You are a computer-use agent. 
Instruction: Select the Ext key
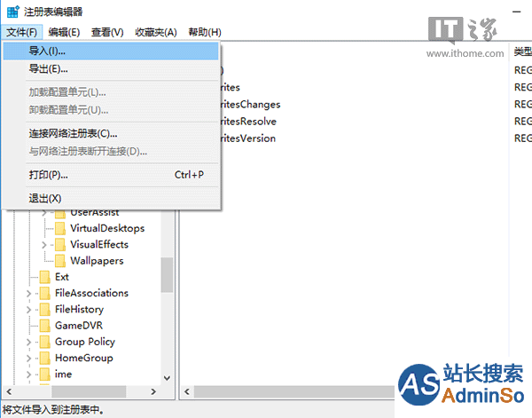(x=62, y=277)
